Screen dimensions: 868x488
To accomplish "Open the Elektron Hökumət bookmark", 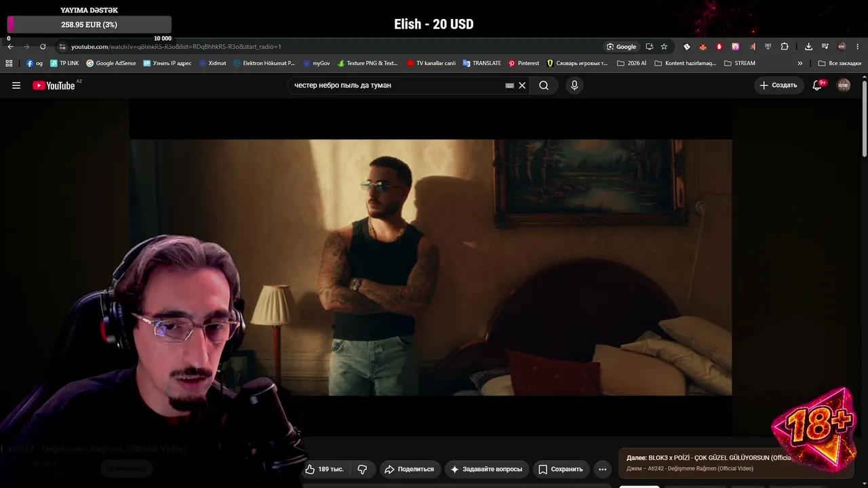I will tap(264, 63).
